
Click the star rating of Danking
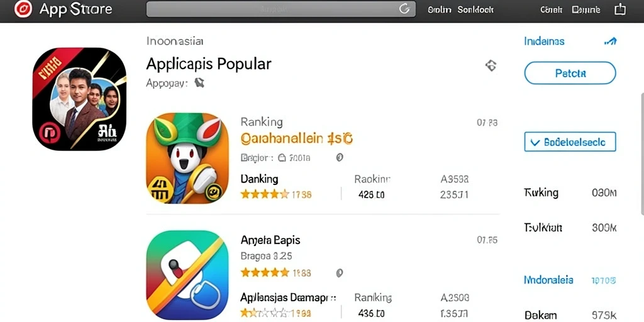265,194
